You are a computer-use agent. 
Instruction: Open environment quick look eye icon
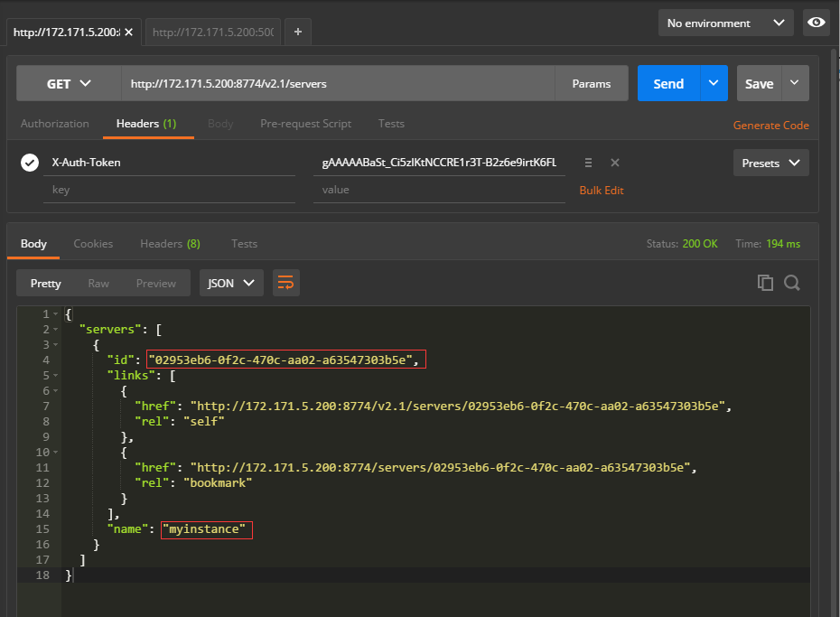pos(816,23)
